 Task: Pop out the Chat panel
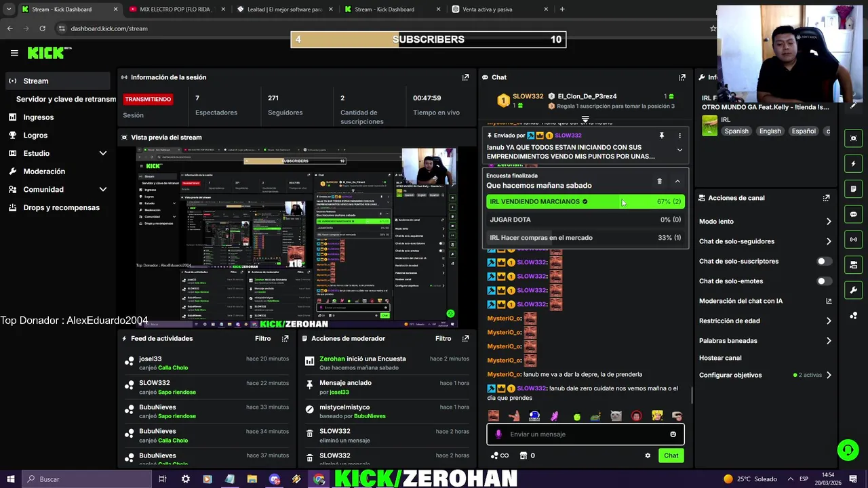(682, 77)
